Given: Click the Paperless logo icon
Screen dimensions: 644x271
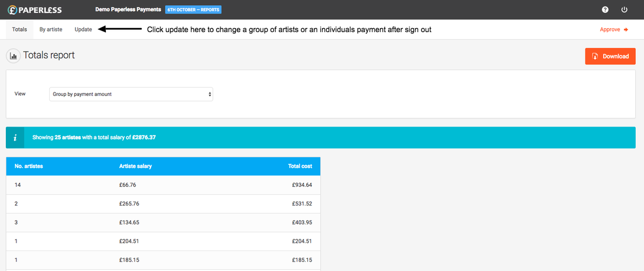Looking at the screenshot, I should click(12, 10).
